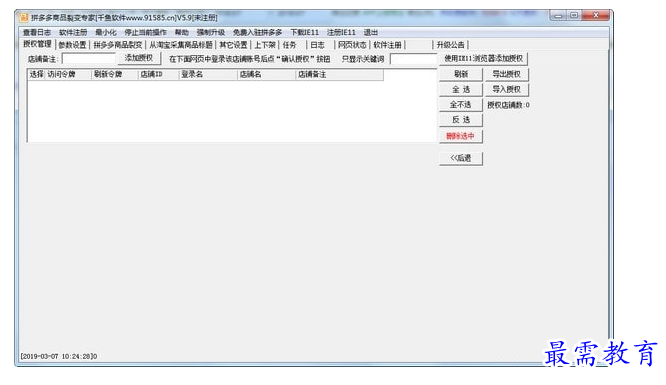Open the 软件注册 tab
666x385 pixels.
[387, 45]
